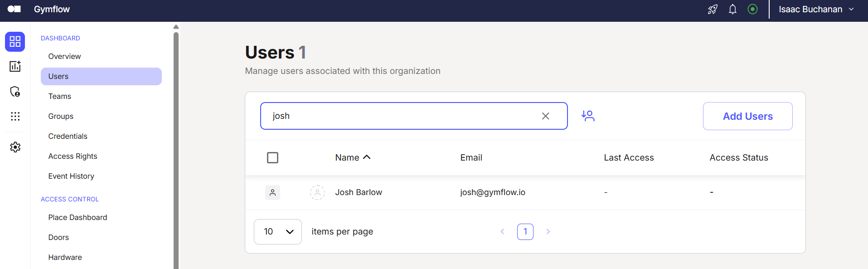Go to the previous page arrow
Screen dimensions: 868x269
point(502,232)
